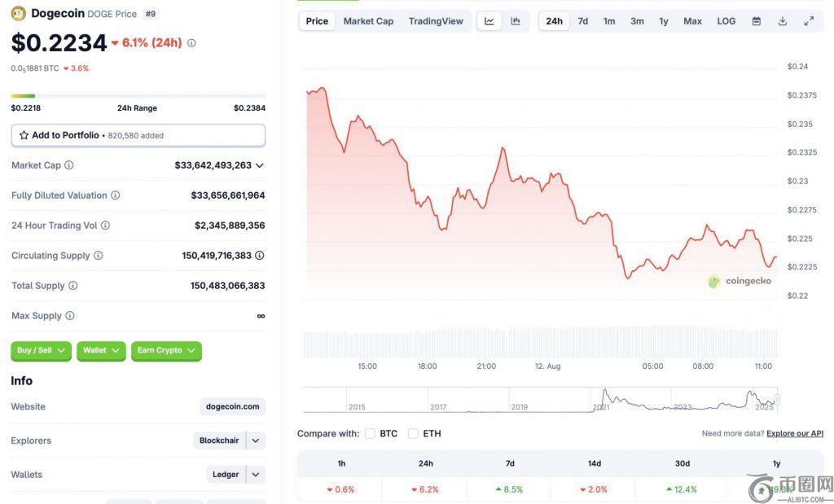
Task: Click the historical range slider handle
Action: coord(777,400)
